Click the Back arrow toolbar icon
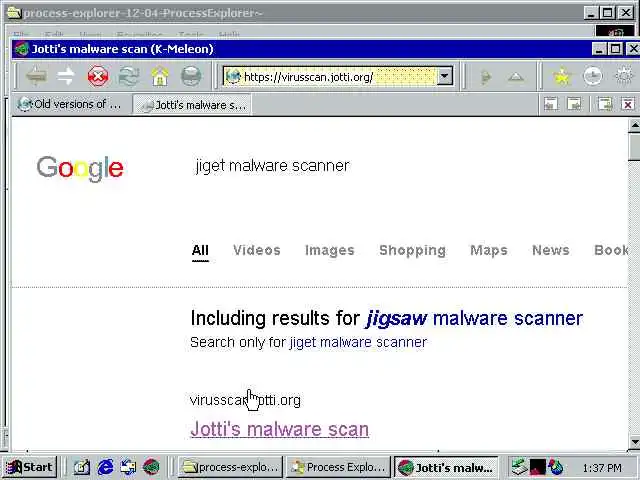The image size is (640, 480). pyautogui.click(x=36, y=76)
